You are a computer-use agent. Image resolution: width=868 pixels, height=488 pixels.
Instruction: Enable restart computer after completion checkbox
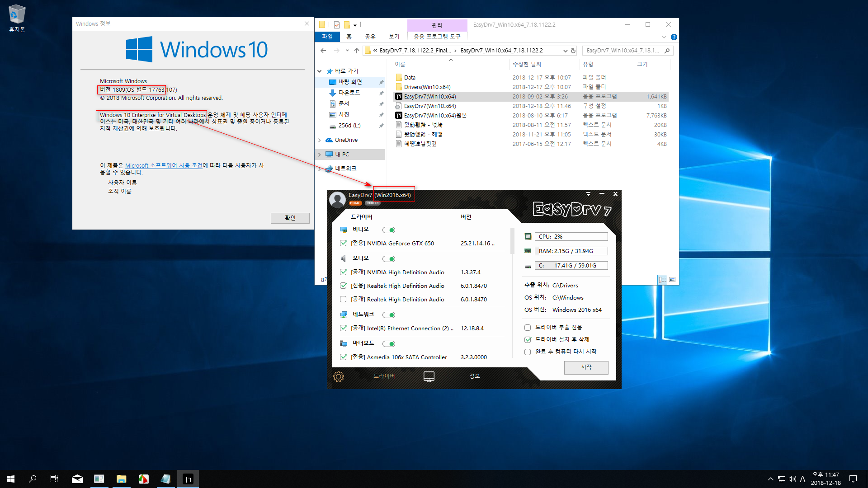(528, 352)
